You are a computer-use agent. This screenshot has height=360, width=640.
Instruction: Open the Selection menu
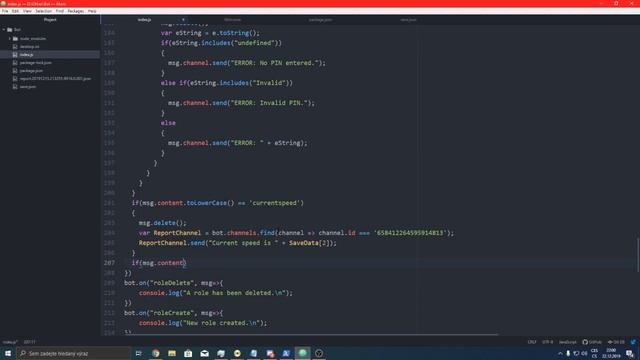click(x=44, y=11)
